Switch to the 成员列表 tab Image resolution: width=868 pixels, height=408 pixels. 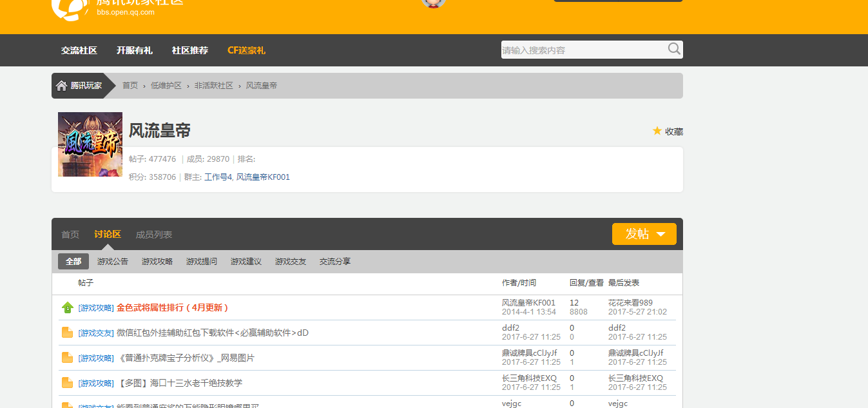pyautogui.click(x=153, y=234)
